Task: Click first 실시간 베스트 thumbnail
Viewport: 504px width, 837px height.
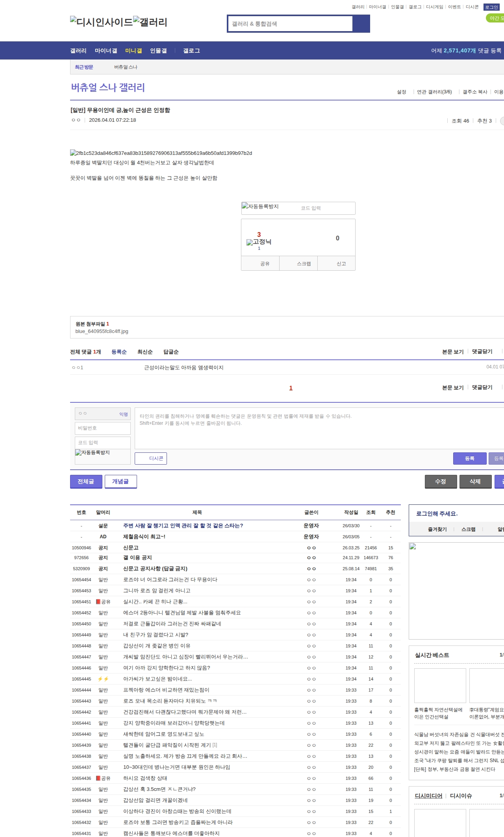Action: pos(440,685)
